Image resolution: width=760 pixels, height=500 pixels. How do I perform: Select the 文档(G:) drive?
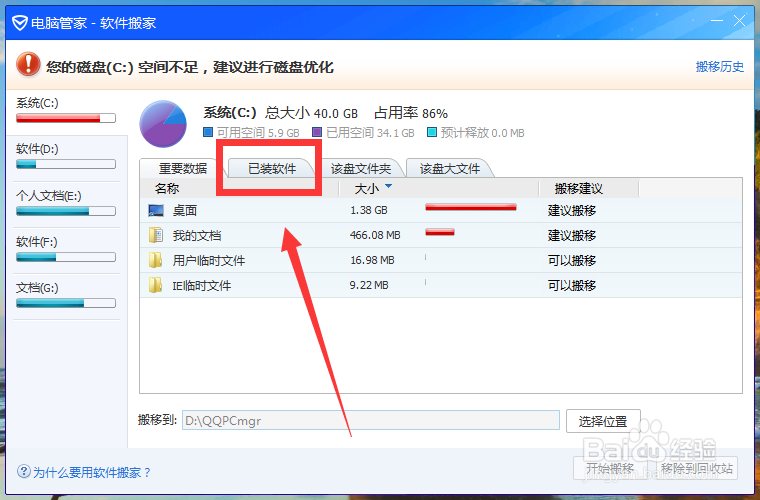click(x=65, y=296)
